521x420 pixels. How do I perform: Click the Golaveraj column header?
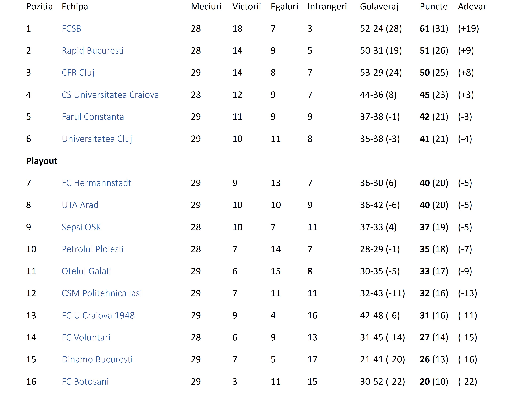[x=379, y=7]
